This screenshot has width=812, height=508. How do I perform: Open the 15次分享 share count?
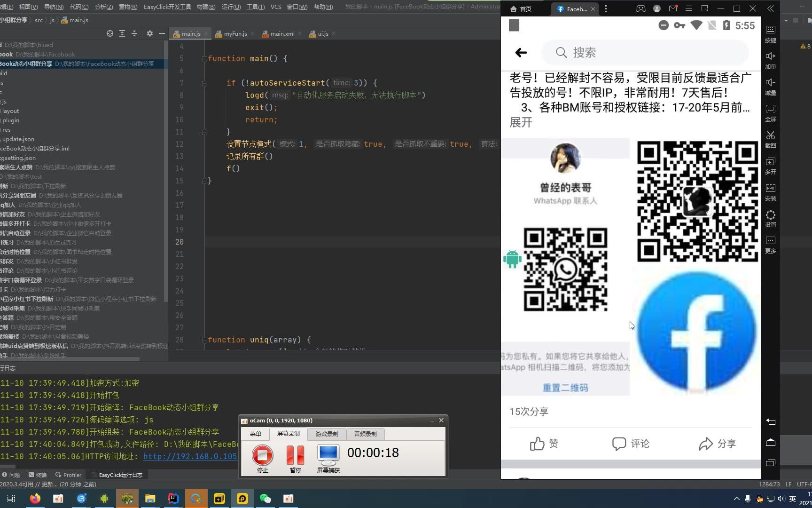point(529,412)
